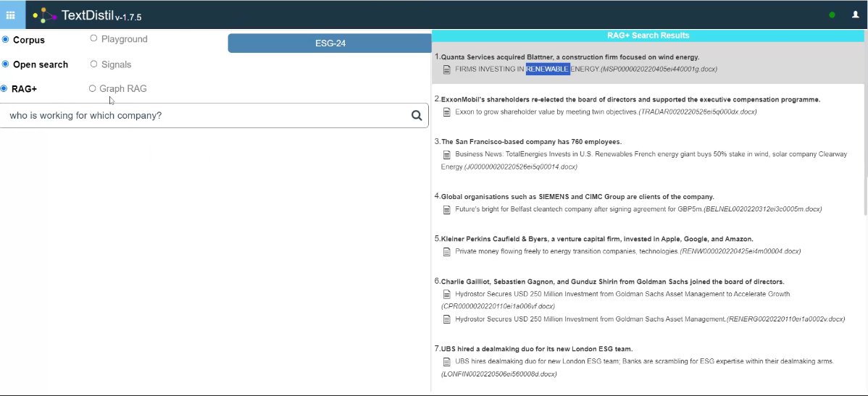Open result ExxonMobil's shareholders re-elected the board

tap(630, 100)
